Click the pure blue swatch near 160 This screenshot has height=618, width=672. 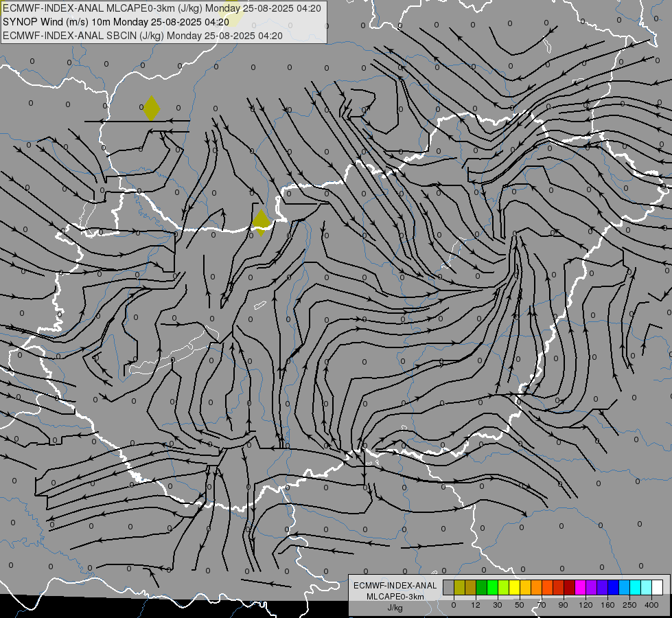[613, 588]
